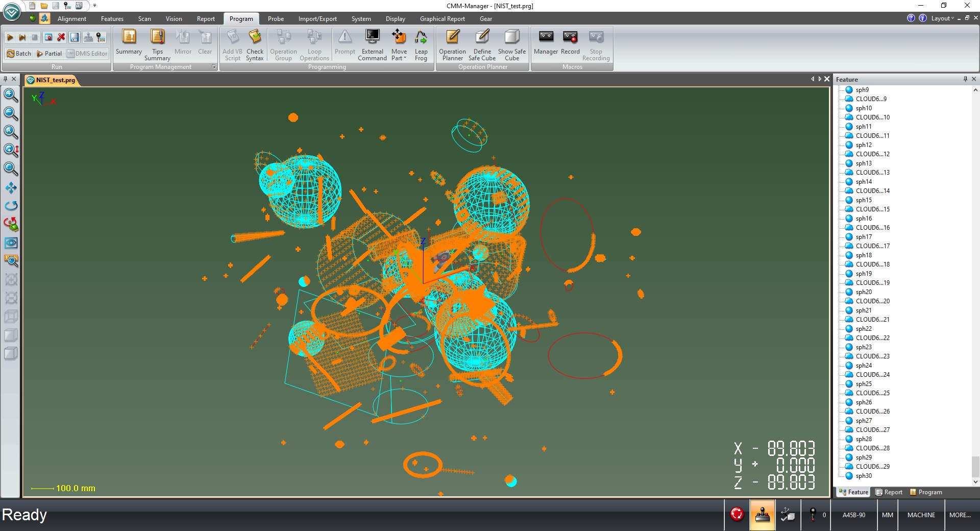Click the Zoom Out magnifier tool
Image resolution: width=980 pixels, height=531 pixels.
tap(11, 113)
